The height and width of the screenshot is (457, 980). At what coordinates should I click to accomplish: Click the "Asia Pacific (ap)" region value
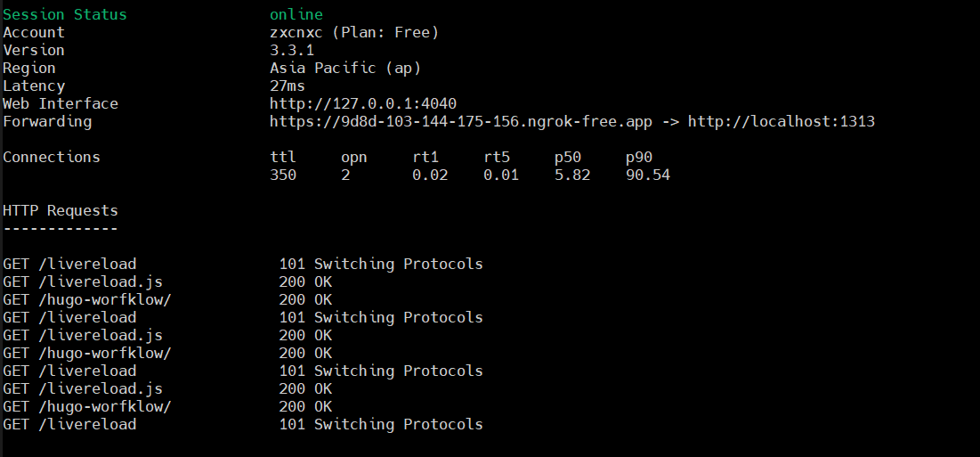345,68
